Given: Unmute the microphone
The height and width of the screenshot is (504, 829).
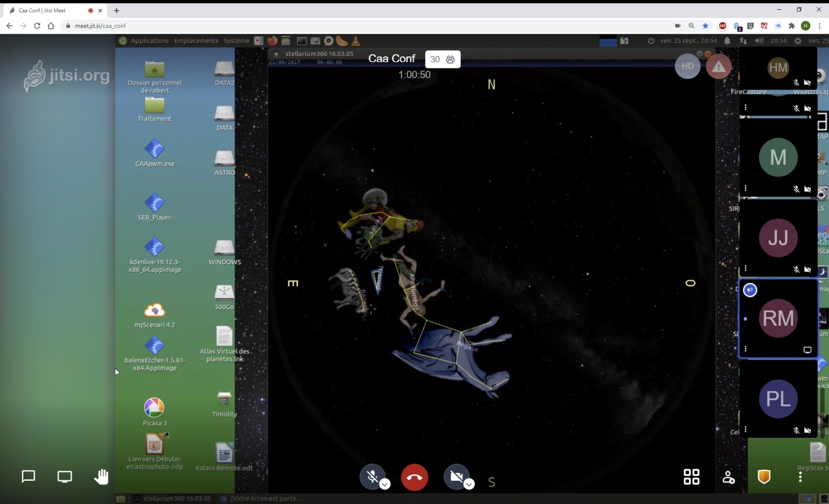Looking at the screenshot, I should [372, 477].
